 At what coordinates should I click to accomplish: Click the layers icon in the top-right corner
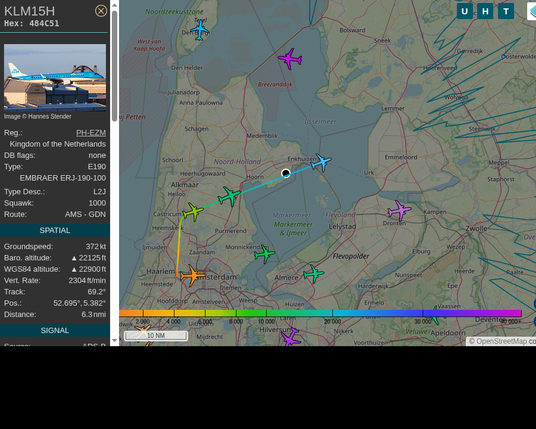coord(532,11)
